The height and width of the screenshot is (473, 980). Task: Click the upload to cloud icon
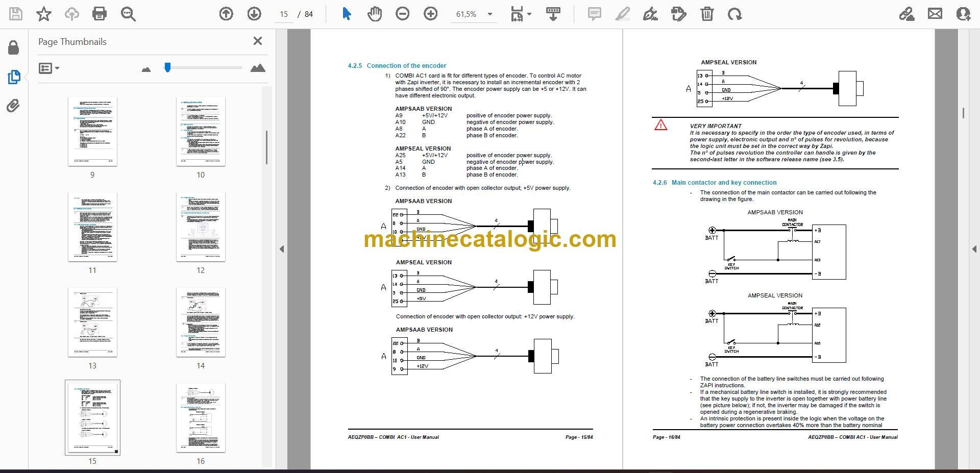tap(71, 14)
